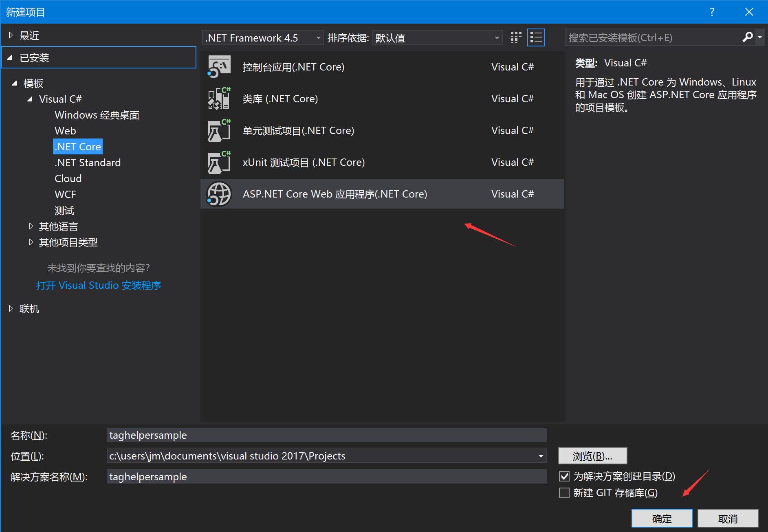The height and width of the screenshot is (532, 768).
Task: Select the Web template category
Action: 65,131
